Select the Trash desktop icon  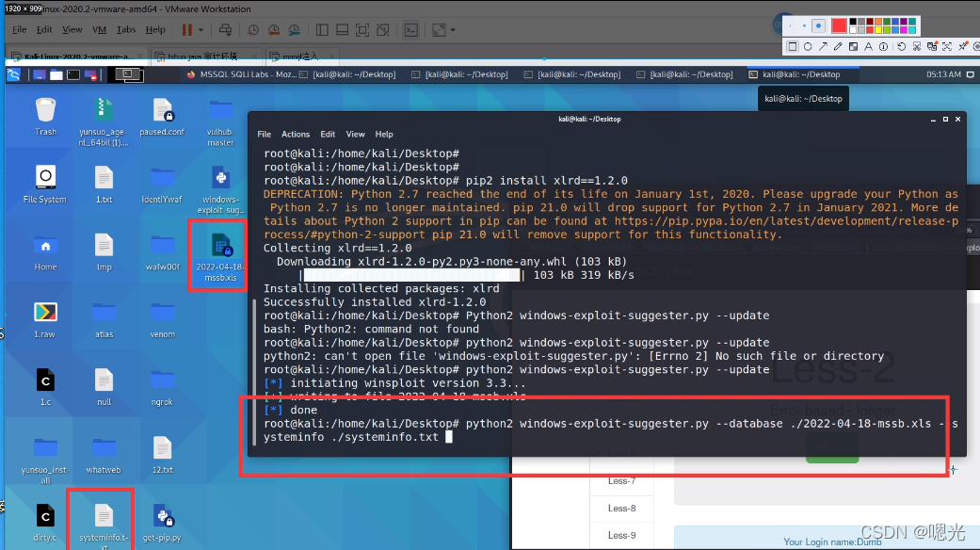[45, 117]
